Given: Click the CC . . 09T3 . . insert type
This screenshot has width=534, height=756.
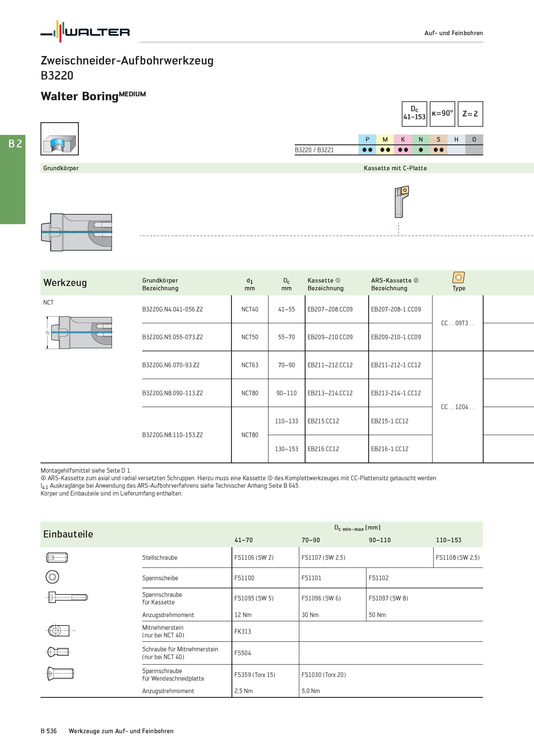Looking at the screenshot, I should pyautogui.click(x=457, y=323).
